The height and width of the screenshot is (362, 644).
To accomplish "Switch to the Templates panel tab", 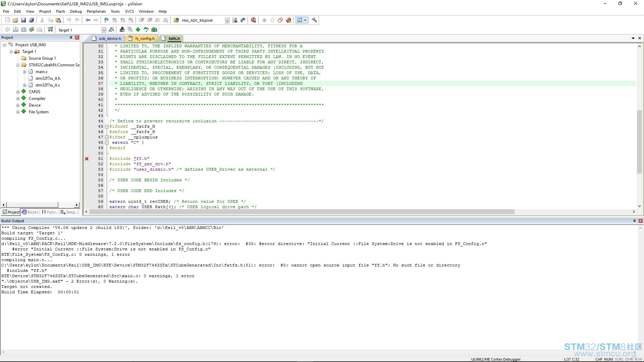I will click(x=69, y=212).
